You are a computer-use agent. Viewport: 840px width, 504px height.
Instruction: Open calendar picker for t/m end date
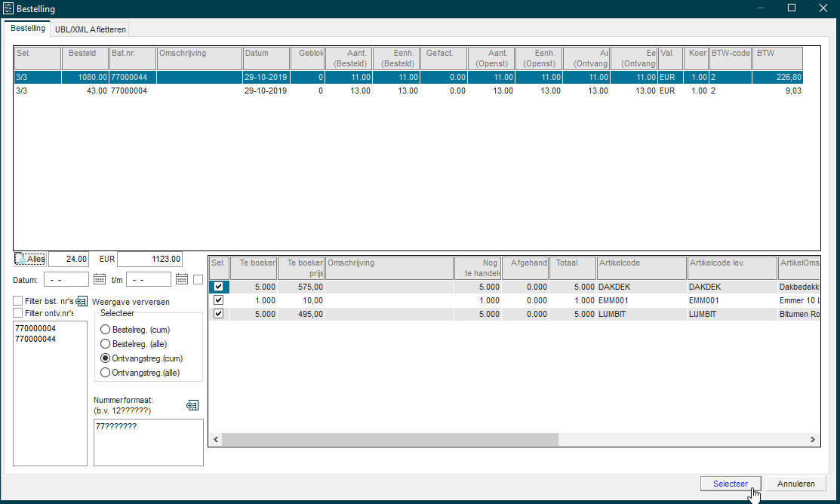[182, 279]
